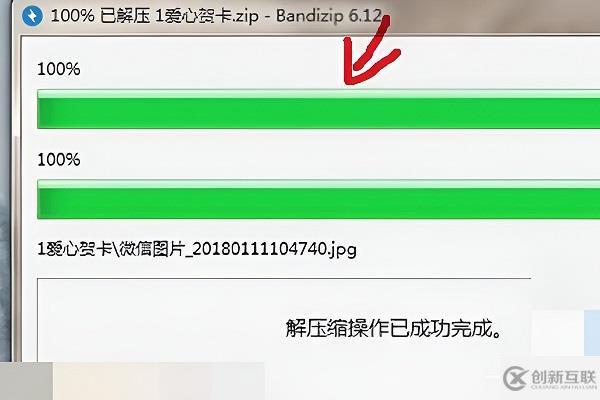
Task: Click the empty left area of message box
Action: coord(153,322)
